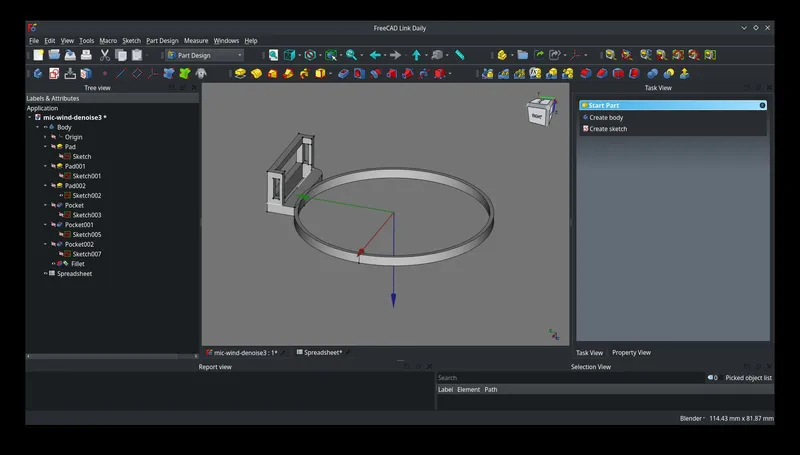Click the Pocket tool toolbar icon

(343, 74)
